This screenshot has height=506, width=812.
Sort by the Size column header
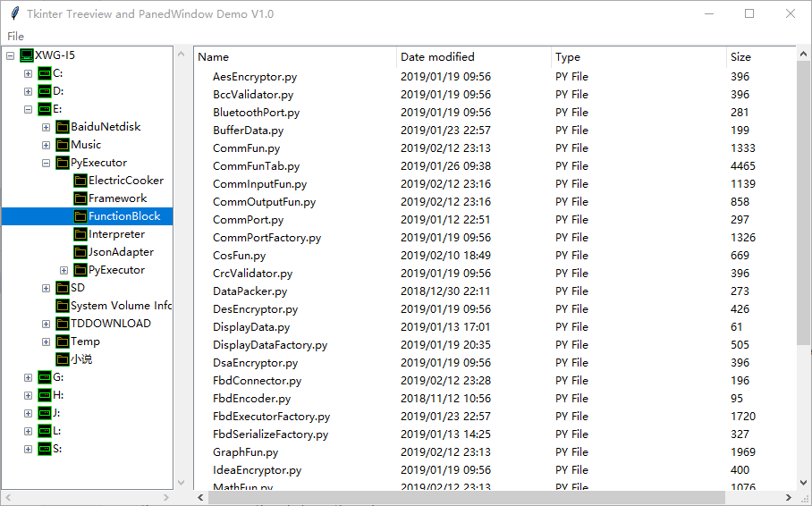[761, 57]
